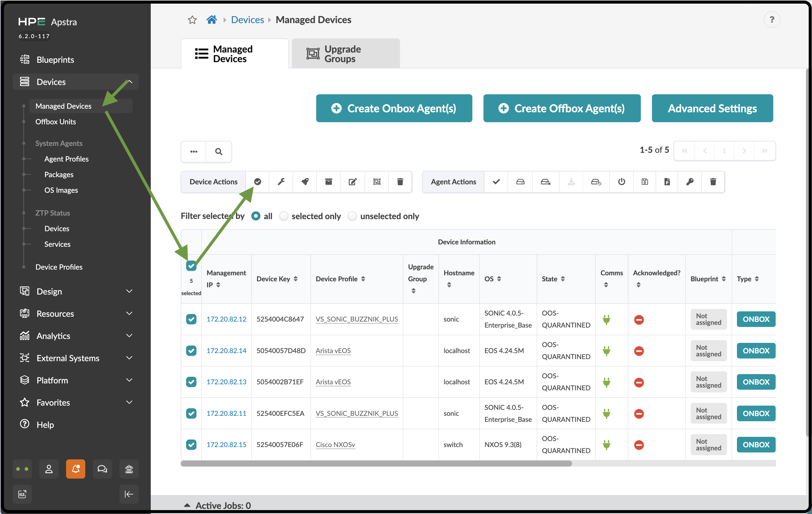Uncheck the row for 172.20.82.14
This screenshot has height=514, width=812.
(x=191, y=351)
